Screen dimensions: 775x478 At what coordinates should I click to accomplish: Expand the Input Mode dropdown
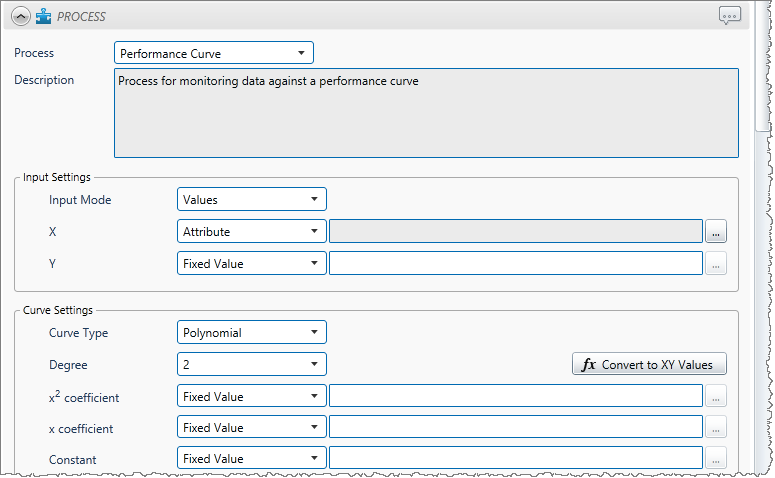pyautogui.click(x=251, y=200)
